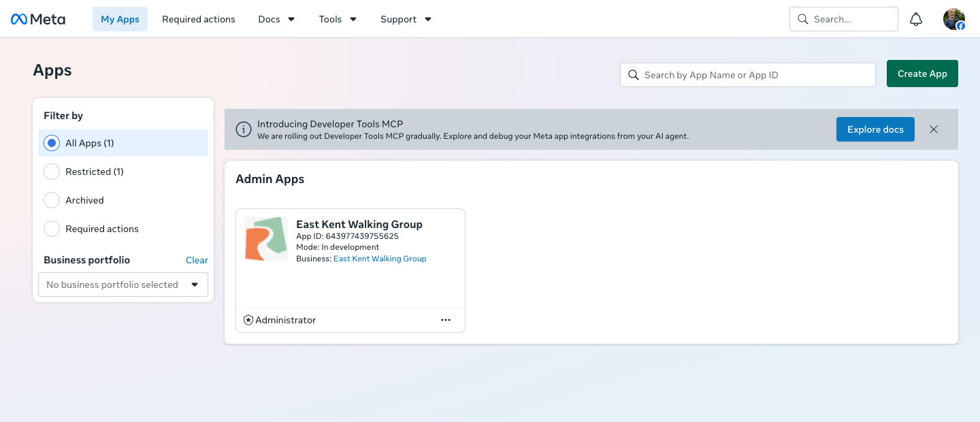Select the Restricted filter
Screen dimensions: 980x422
(123, 172)
